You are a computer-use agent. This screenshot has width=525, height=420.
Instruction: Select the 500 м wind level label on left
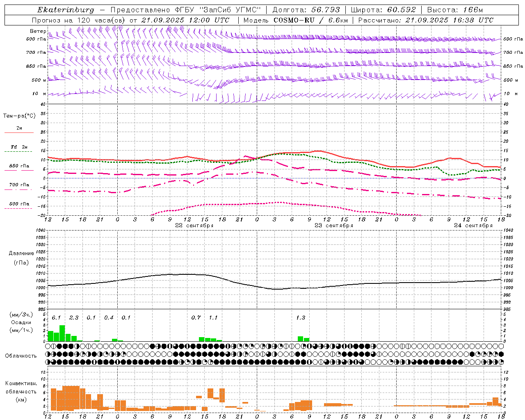point(39,80)
